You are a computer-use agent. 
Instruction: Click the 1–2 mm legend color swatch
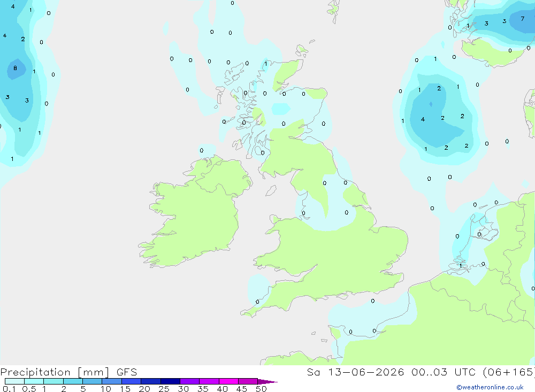(53, 381)
